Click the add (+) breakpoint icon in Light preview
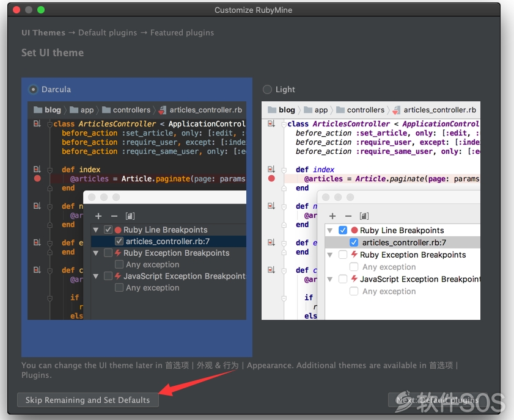The image size is (514, 420). click(332, 216)
